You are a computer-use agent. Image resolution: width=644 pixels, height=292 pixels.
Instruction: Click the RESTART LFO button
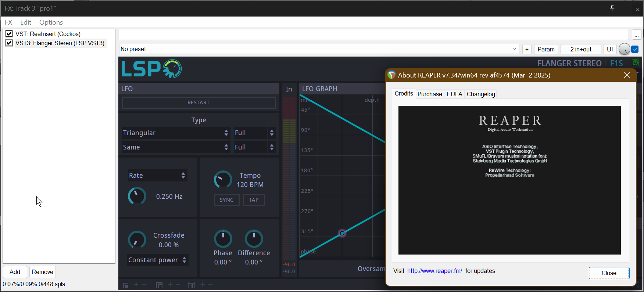tap(198, 102)
